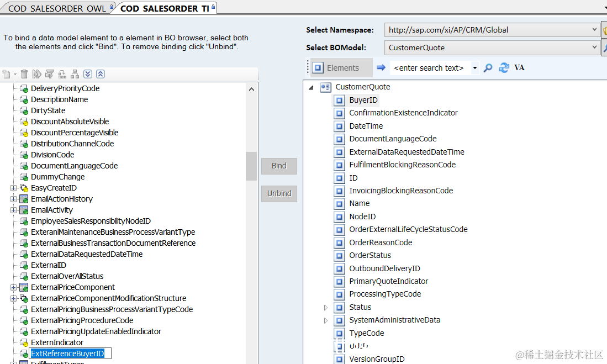Click the VA icon in BO browser toolbar
607x364 pixels.
click(519, 68)
